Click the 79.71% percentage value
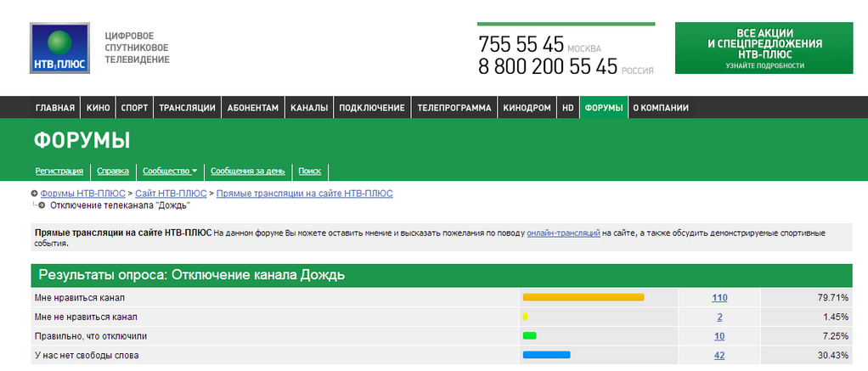 (833, 298)
